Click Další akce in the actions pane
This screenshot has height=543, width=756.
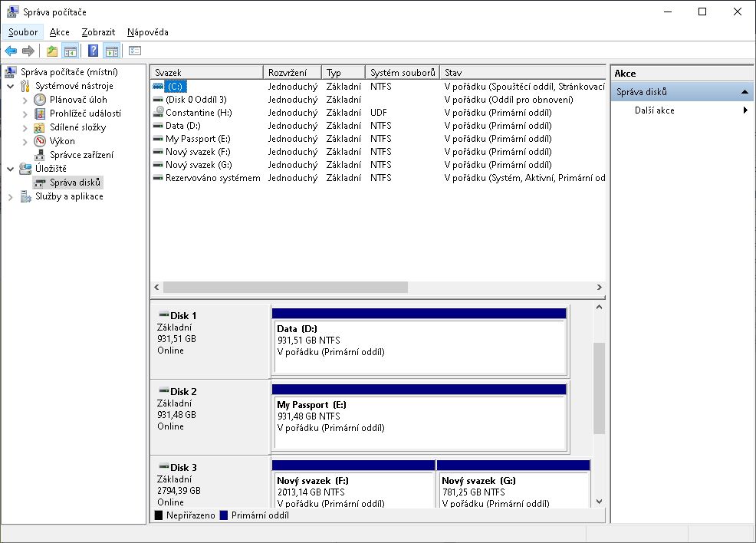point(654,110)
